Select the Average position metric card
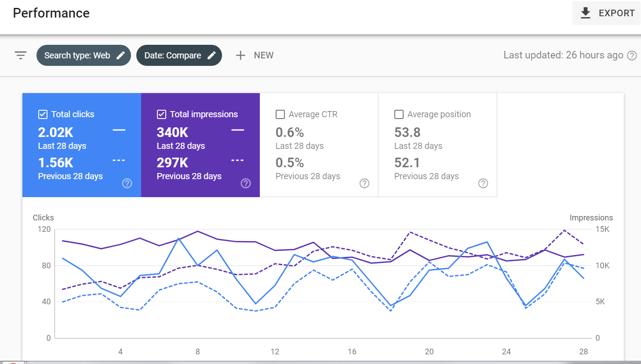 tap(437, 145)
